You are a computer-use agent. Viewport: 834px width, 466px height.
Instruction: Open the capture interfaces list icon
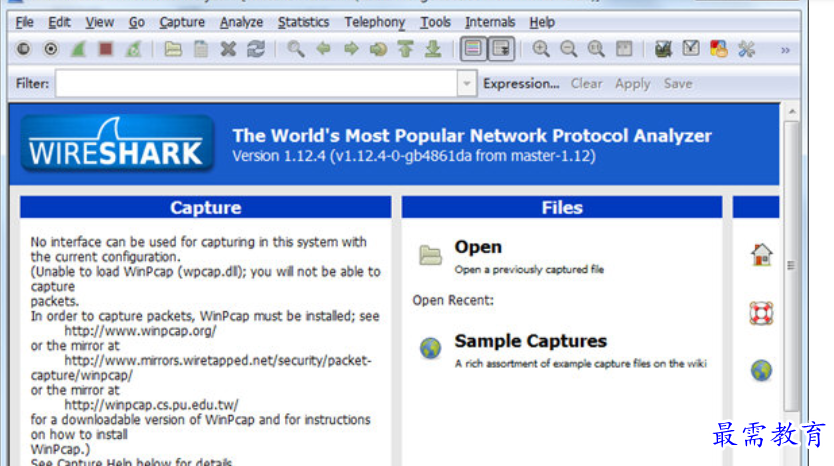[x=23, y=49]
